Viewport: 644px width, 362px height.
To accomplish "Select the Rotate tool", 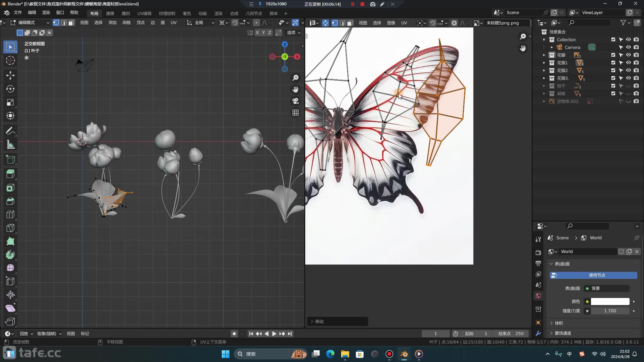I will (x=10, y=89).
